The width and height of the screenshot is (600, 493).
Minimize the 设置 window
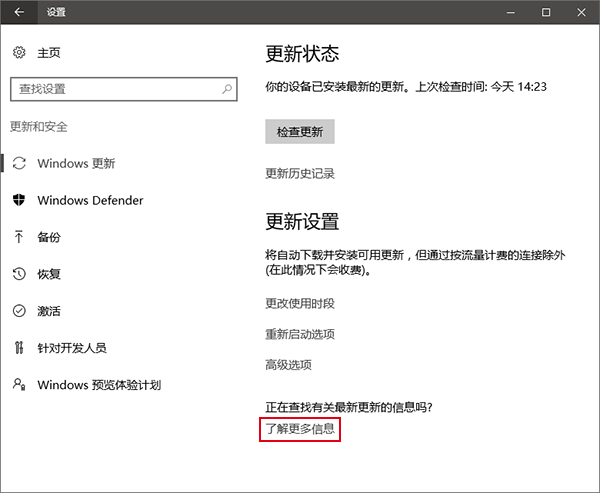point(510,12)
